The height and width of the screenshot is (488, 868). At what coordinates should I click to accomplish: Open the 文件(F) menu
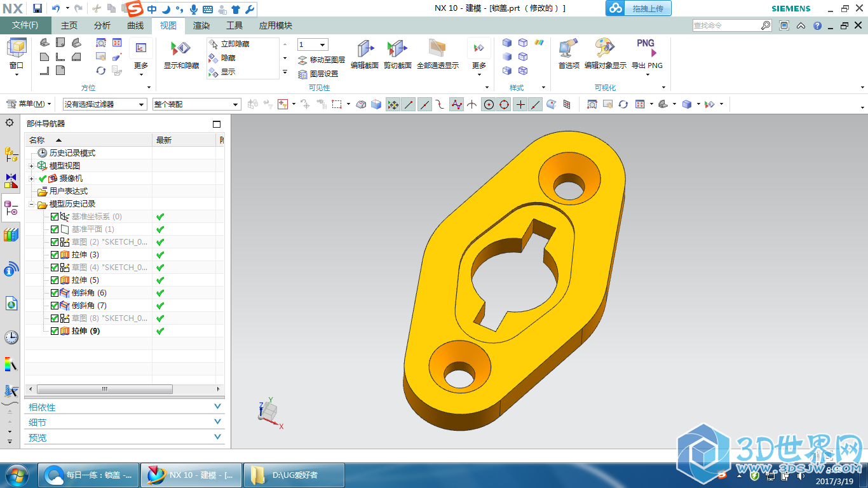pos(25,25)
